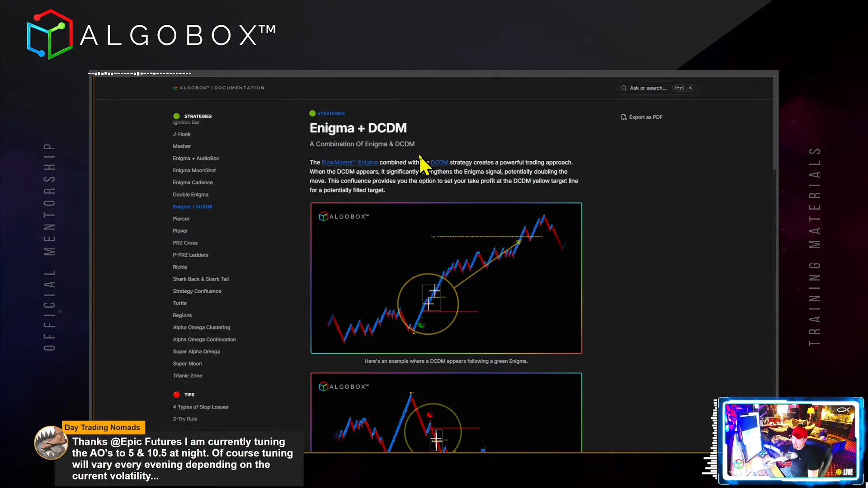
Task: Select the active Enigma + DCDM item
Action: 192,206
